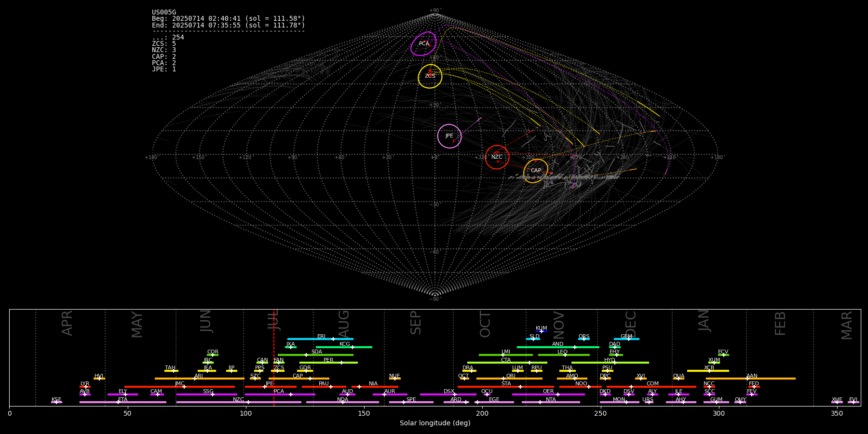
Task: Click the DEC month label
Action: (x=631, y=324)
